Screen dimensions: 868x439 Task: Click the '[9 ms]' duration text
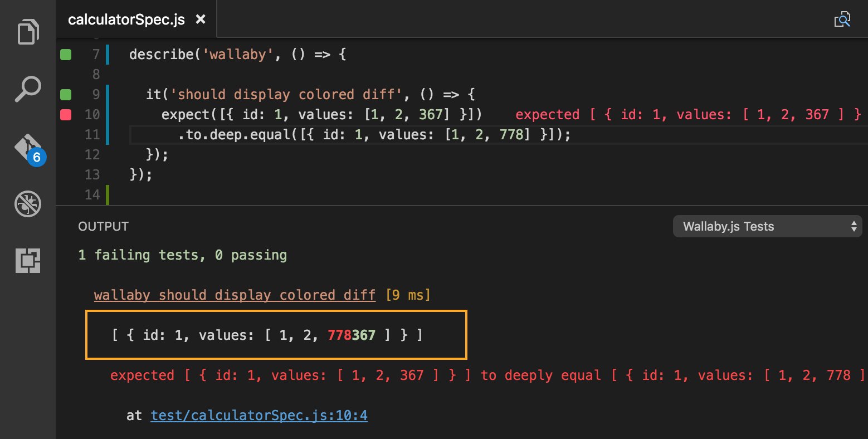tap(408, 295)
